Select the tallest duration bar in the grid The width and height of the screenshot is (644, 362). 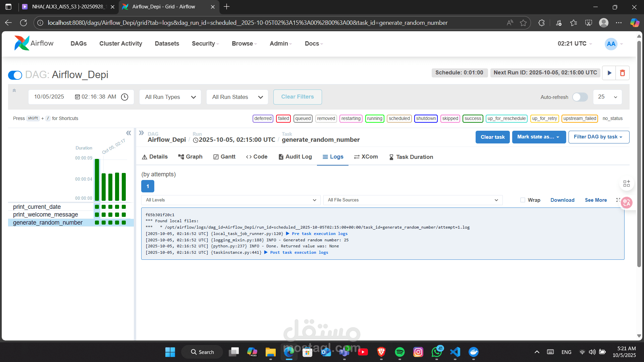pyautogui.click(x=97, y=180)
